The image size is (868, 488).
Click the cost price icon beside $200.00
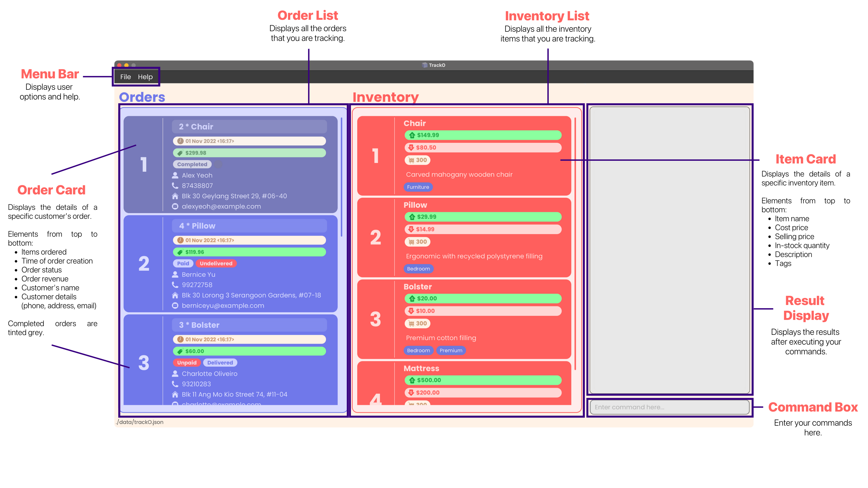click(411, 393)
